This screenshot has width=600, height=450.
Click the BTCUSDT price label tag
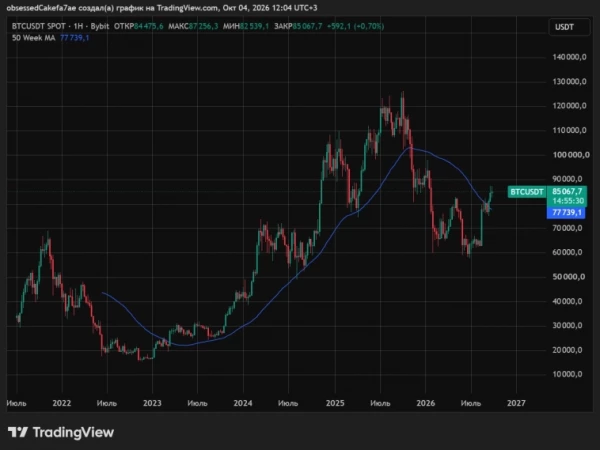(x=527, y=192)
